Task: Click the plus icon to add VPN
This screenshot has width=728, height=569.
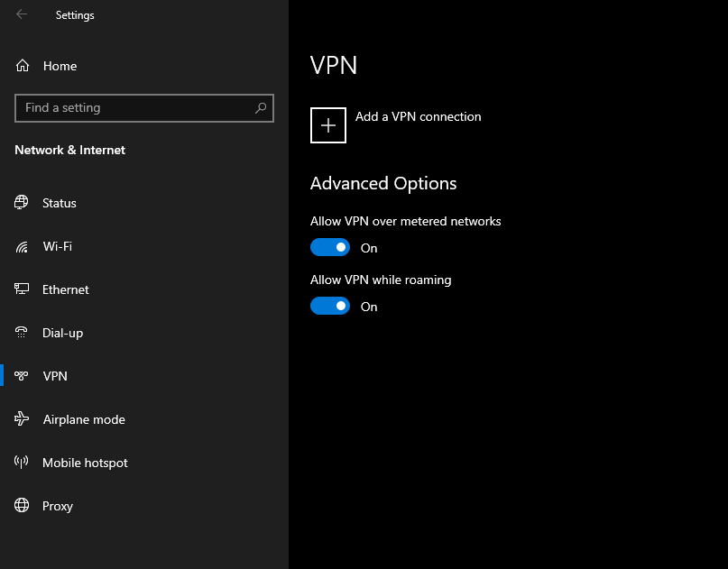Action: click(x=328, y=125)
